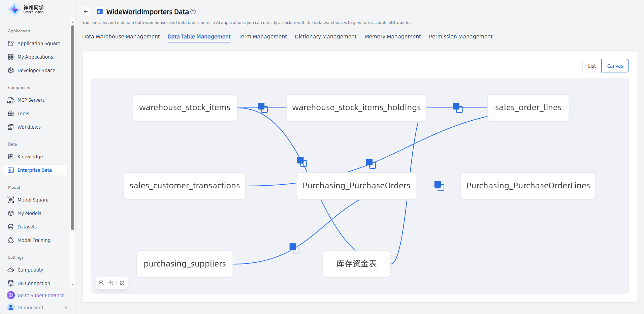Open the Permission Management tab
This screenshot has height=314, width=644.
pos(460,36)
